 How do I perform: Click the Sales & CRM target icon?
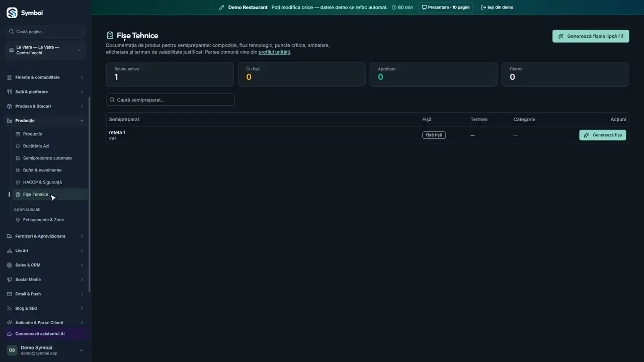[10, 265]
